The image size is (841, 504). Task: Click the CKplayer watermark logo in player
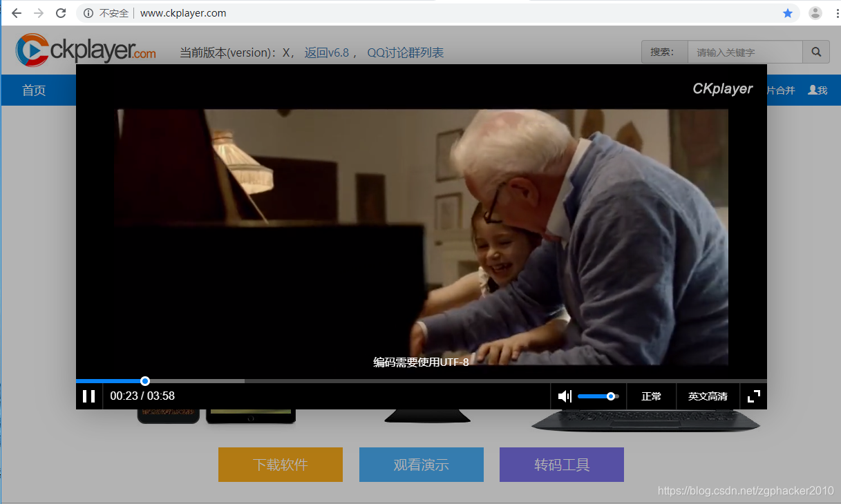[723, 88]
